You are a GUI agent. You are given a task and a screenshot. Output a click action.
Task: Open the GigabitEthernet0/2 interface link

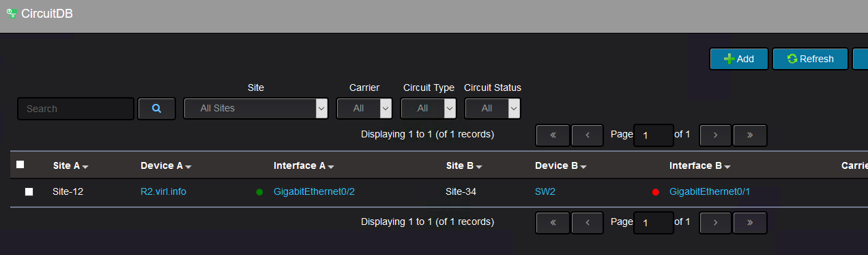(314, 192)
